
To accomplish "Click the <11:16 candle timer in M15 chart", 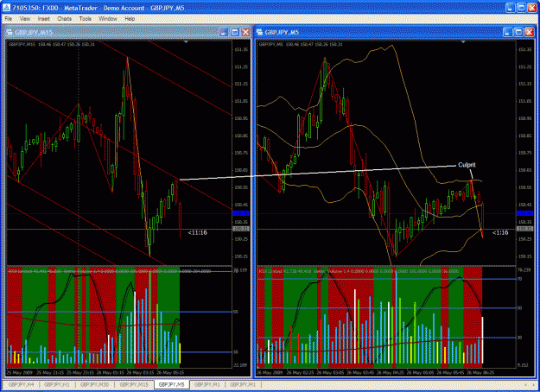I will pyautogui.click(x=197, y=232).
